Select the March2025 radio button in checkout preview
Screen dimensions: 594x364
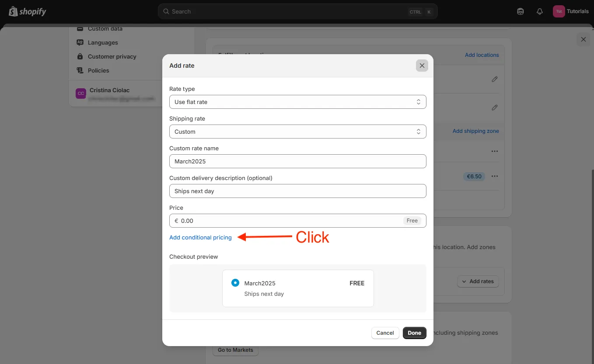tap(235, 283)
